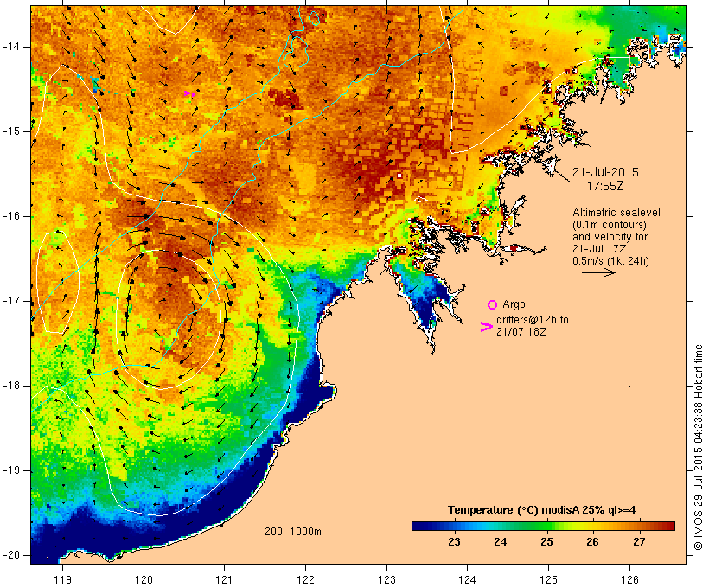Click the '-20' latitude axis label

pyautogui.click(x=11, y=555)
